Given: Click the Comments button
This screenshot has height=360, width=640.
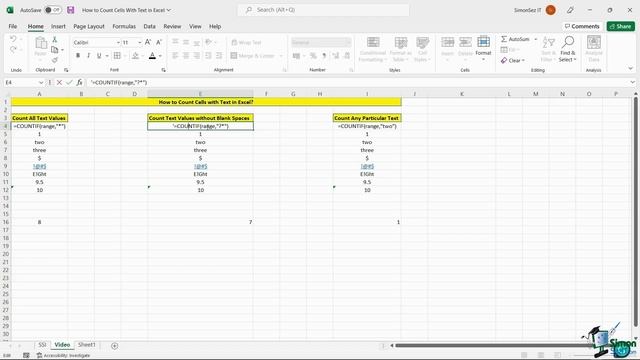Looking at the screenshot, I should pos(582,26).
